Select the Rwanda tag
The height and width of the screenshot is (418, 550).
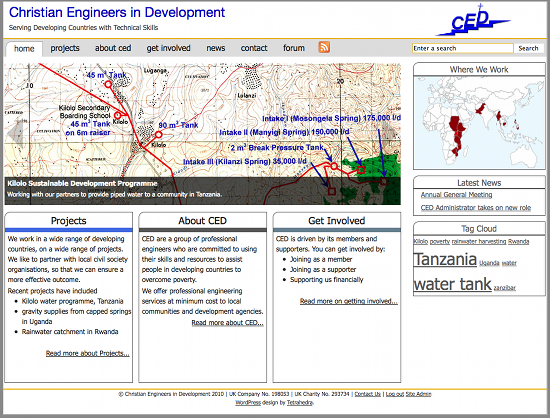pyautogui.click(x=518, y=241)
